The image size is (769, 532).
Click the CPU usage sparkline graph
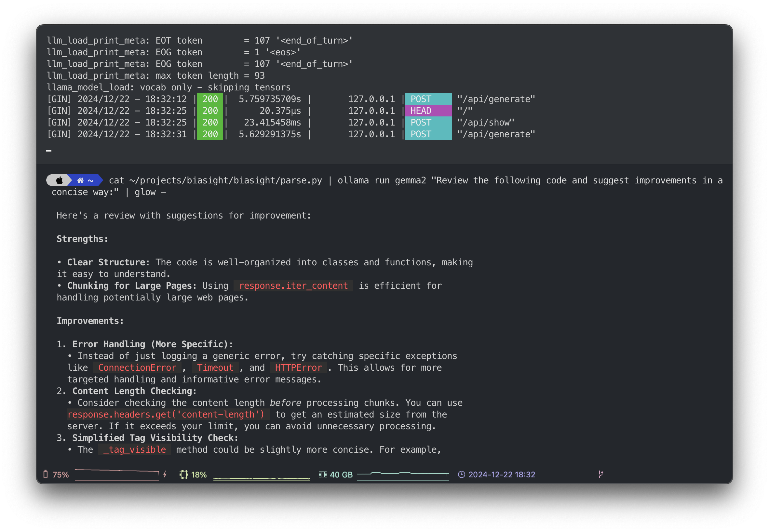(262, 477)
